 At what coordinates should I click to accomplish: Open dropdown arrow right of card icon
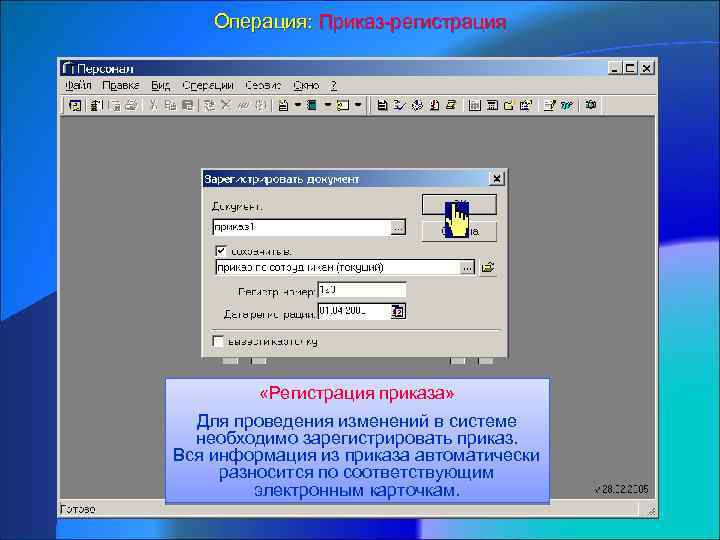(x=359, y=105)
